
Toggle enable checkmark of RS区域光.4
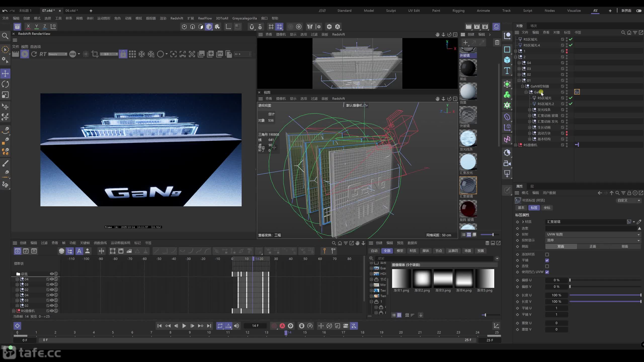(x=571, y=45)
